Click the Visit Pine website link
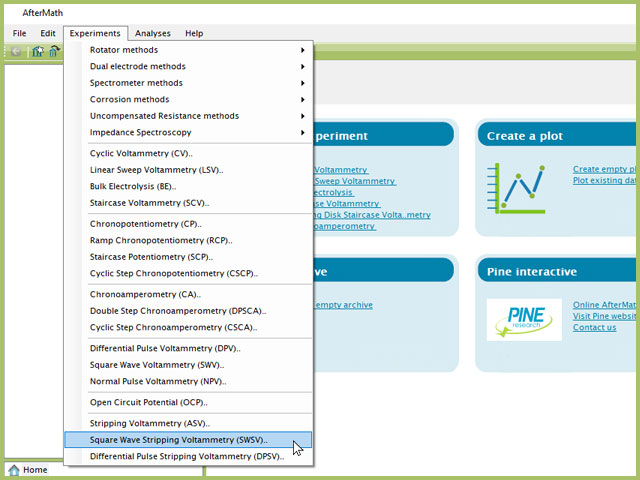Viewport: 640px width, 480px height. pos(604,316)
